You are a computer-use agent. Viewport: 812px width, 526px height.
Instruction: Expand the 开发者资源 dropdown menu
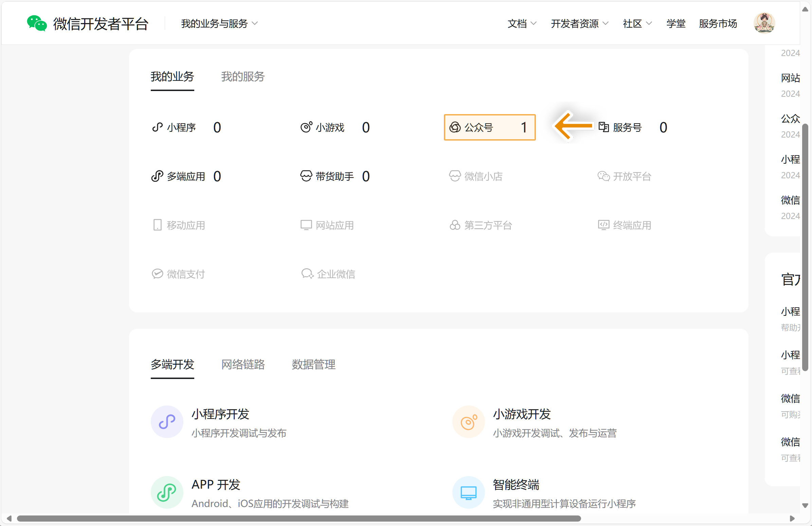579,23
